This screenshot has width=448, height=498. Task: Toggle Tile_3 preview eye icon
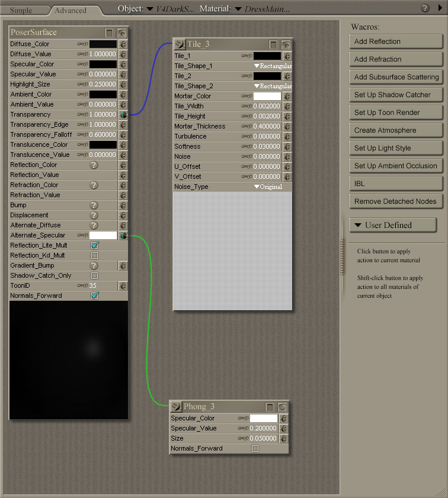coord(286,44)
